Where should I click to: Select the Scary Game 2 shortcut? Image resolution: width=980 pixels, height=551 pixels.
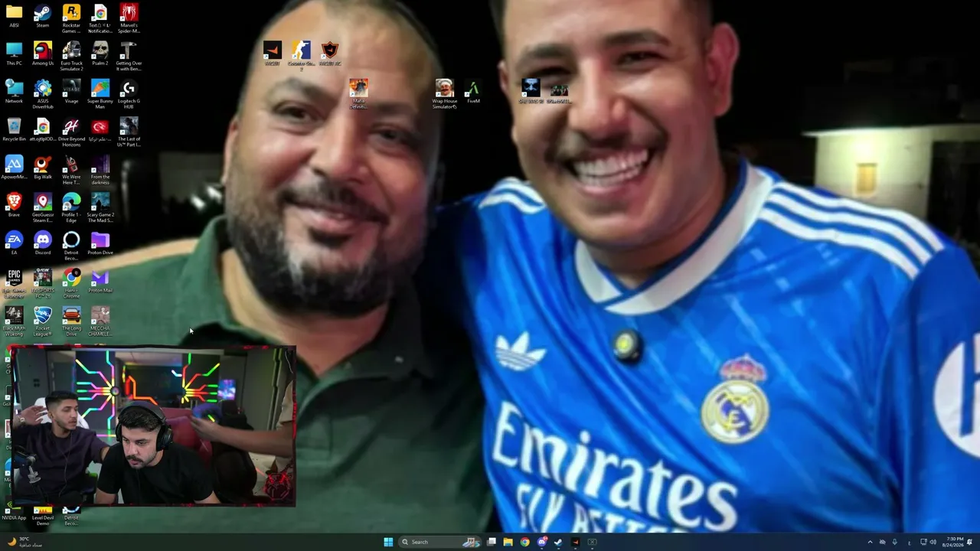100,207
